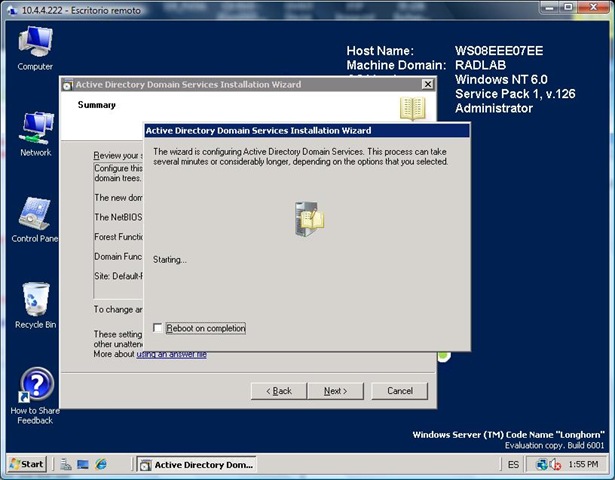Enable Reboot on completion checkbox

click(159, 328)
